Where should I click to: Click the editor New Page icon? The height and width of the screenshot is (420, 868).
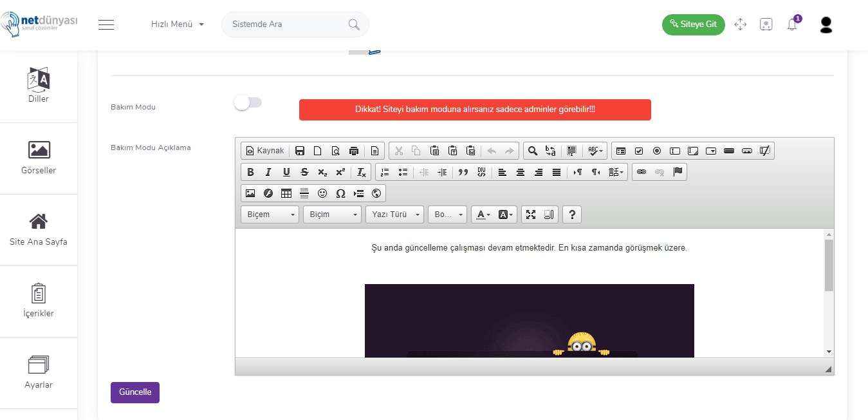pyautogui.click(x=317, y=151)
